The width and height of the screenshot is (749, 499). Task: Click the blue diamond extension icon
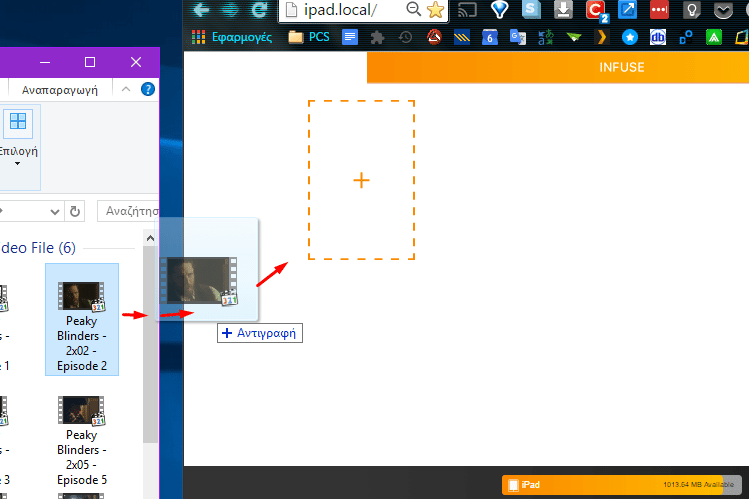coord(499,10)
